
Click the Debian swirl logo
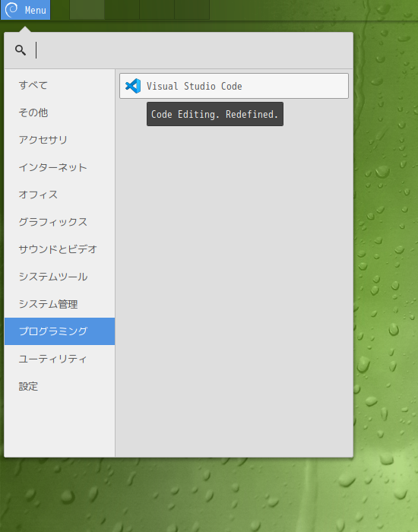point(11,9)
